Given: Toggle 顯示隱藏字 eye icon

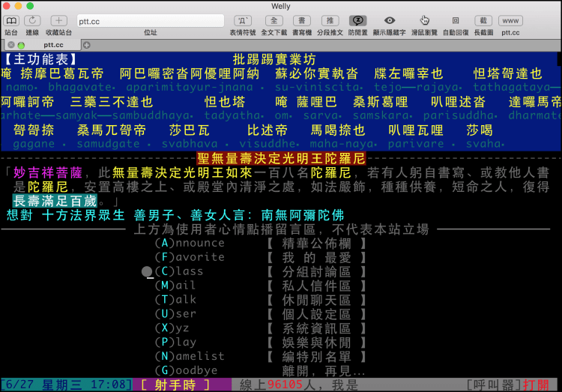Looking at the screenshot, I should pyautogui.click(x=389, y=20).
